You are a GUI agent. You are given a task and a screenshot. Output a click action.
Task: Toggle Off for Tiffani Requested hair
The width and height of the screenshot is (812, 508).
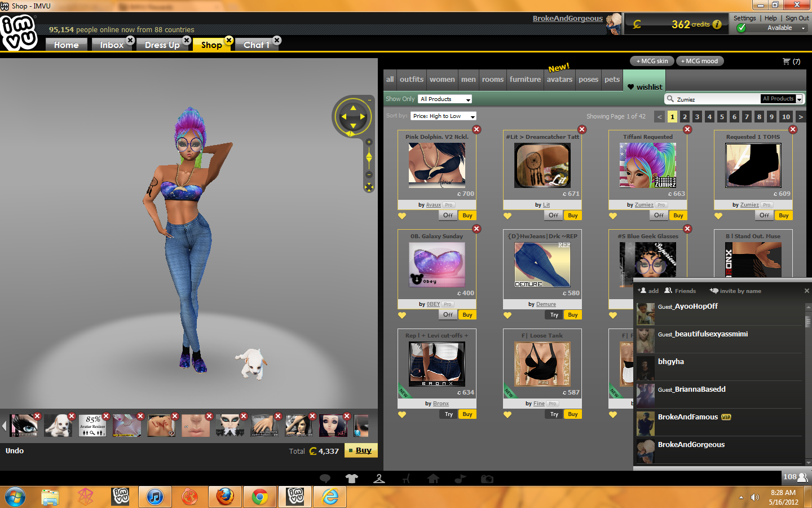(x=659, y=215)
